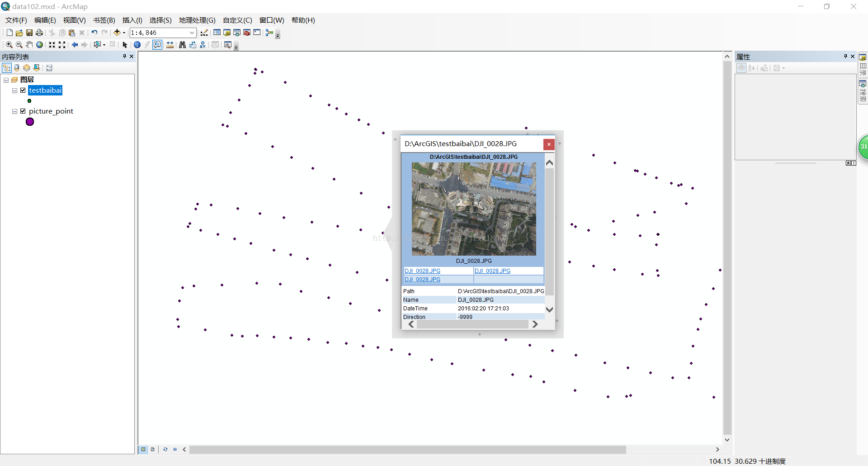This screenshot has height=466, width=868.
Task: Close the 内容列表 panel
Action: [x=132, y=57]
